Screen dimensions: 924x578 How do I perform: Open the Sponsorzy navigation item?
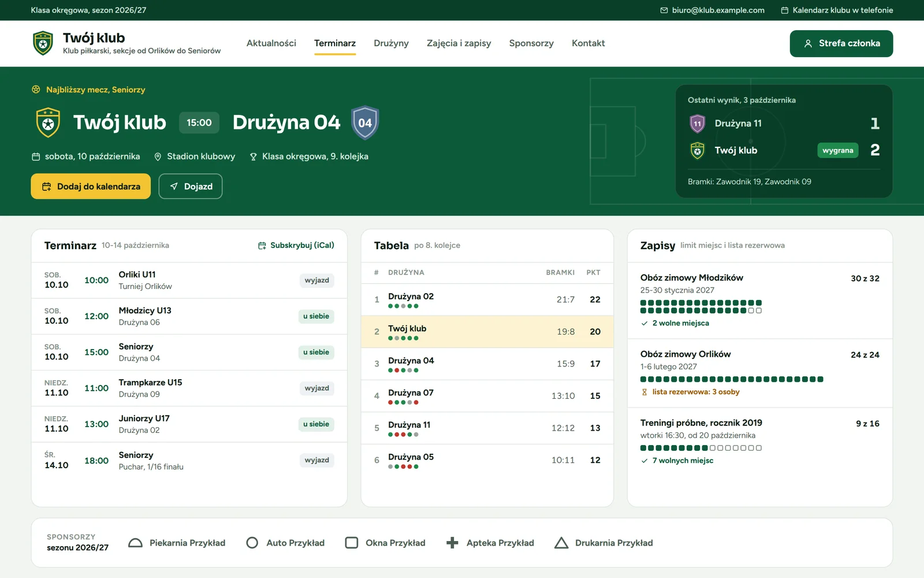coord(531,43)
